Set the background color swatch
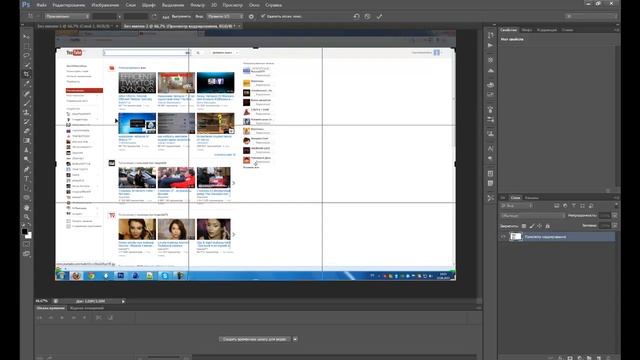The height and width of the screenshot is (360, 640). click(x=28, y=235)
